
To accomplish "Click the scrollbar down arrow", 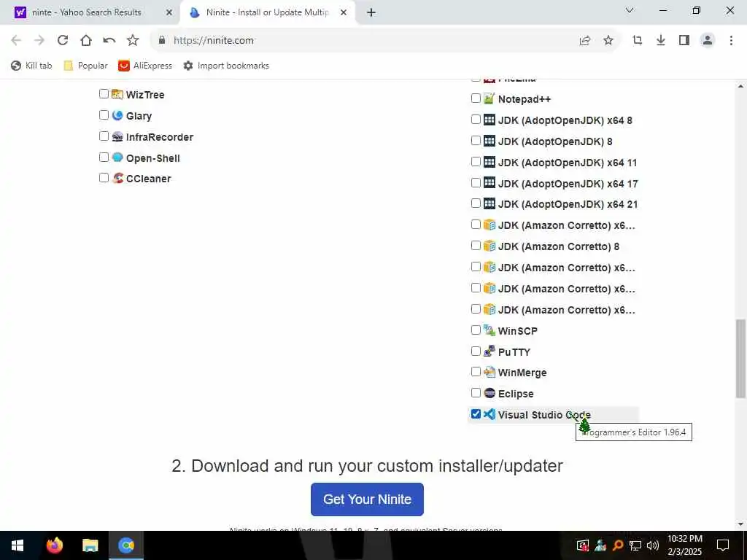I will [740, 525].
